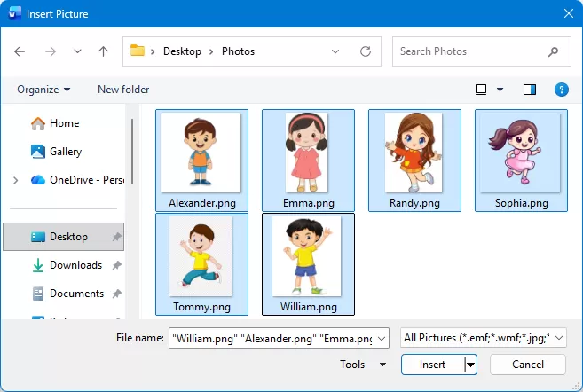Click the Alexander.png file name label

pyautogui.click(x=202, y=203)
